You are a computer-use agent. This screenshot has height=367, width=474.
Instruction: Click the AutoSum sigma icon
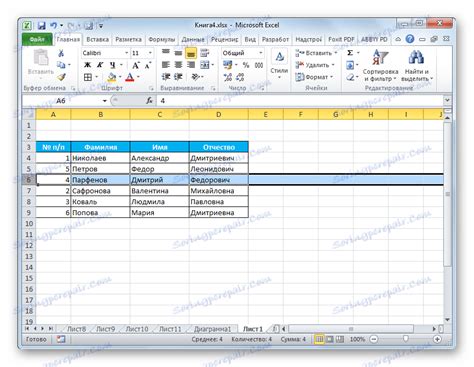tap(350, 53)
